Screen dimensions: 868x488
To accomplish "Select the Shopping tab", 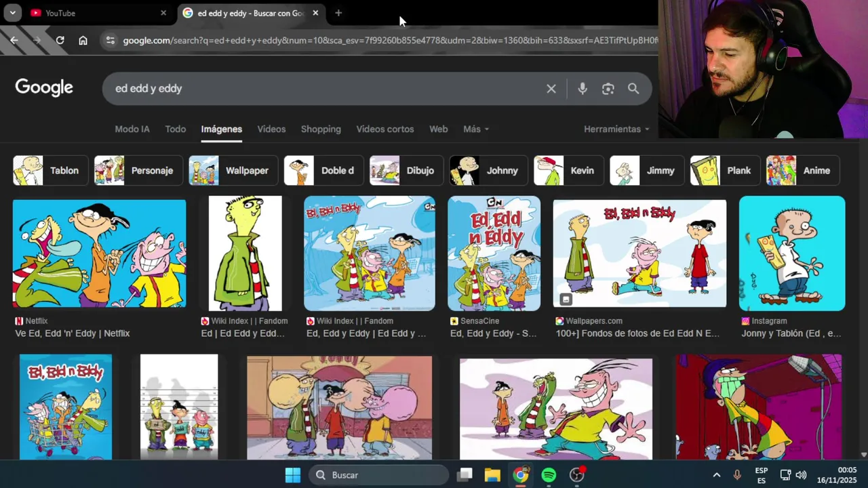I will [321, 129].
